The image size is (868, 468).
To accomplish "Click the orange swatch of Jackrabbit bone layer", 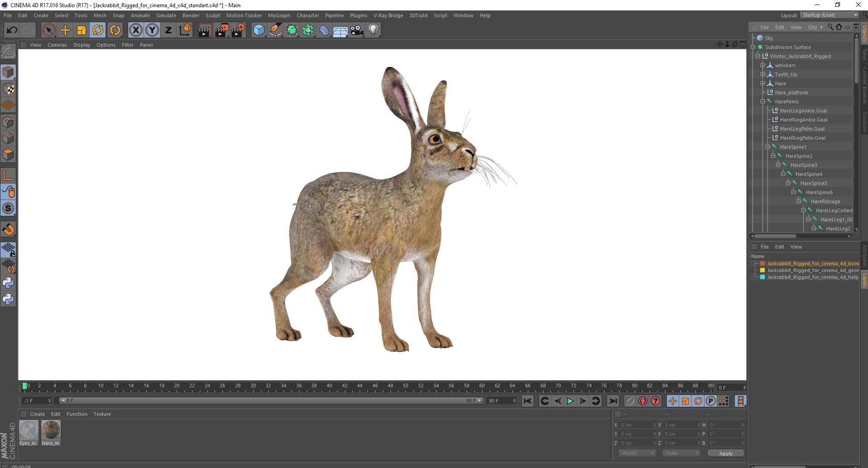I will [762, 263].
